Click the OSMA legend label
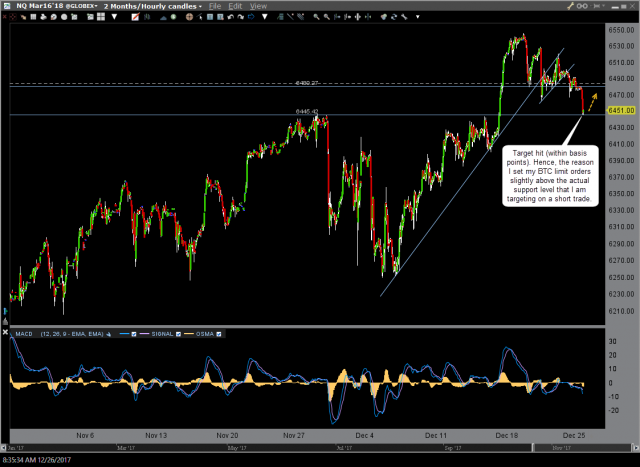This screenshot has width=640, height=467. [x=204, y=334]
